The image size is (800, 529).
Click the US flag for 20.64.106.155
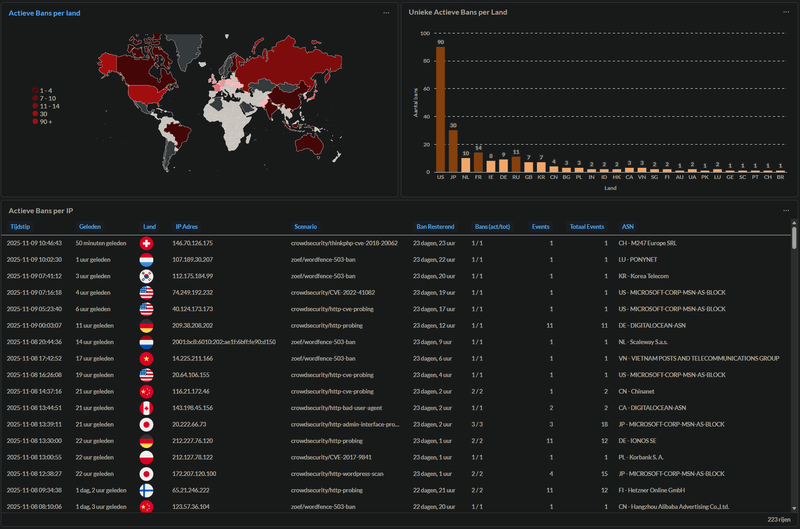(x=146, y=375)
